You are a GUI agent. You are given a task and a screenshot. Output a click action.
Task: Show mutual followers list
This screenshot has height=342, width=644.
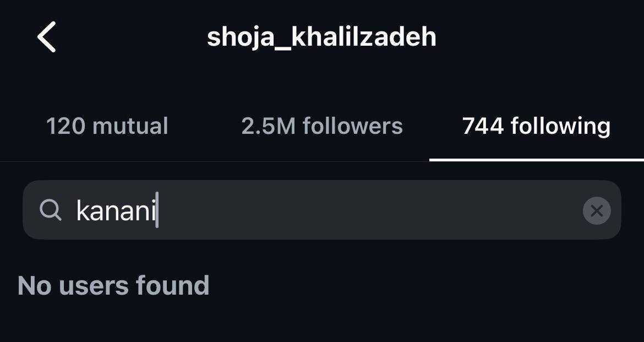[x=107, y=126]
